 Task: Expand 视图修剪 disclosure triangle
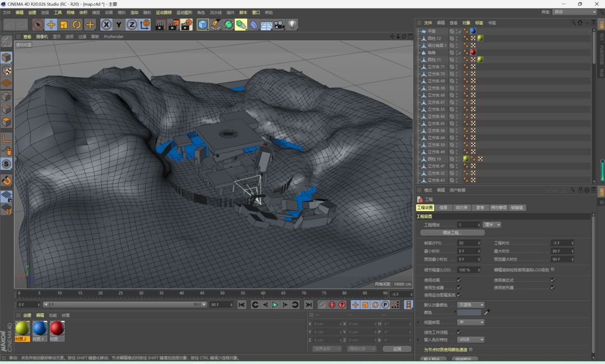(x=418, y=322)
